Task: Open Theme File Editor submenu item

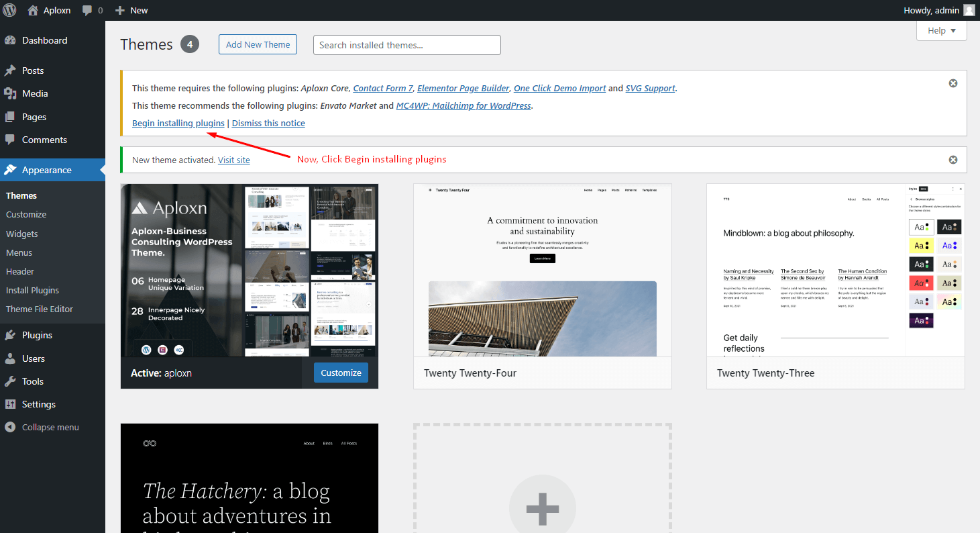Action: point(40,309)
